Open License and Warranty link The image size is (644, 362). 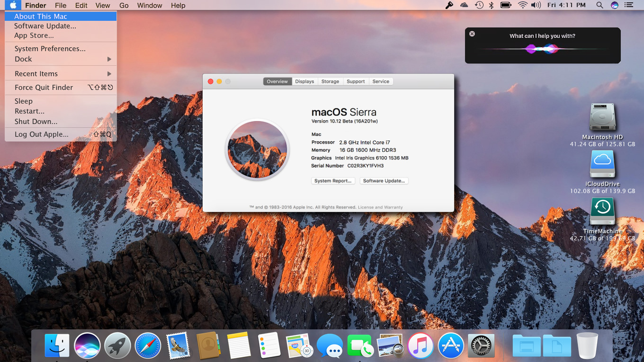click(x=380, y=207)
